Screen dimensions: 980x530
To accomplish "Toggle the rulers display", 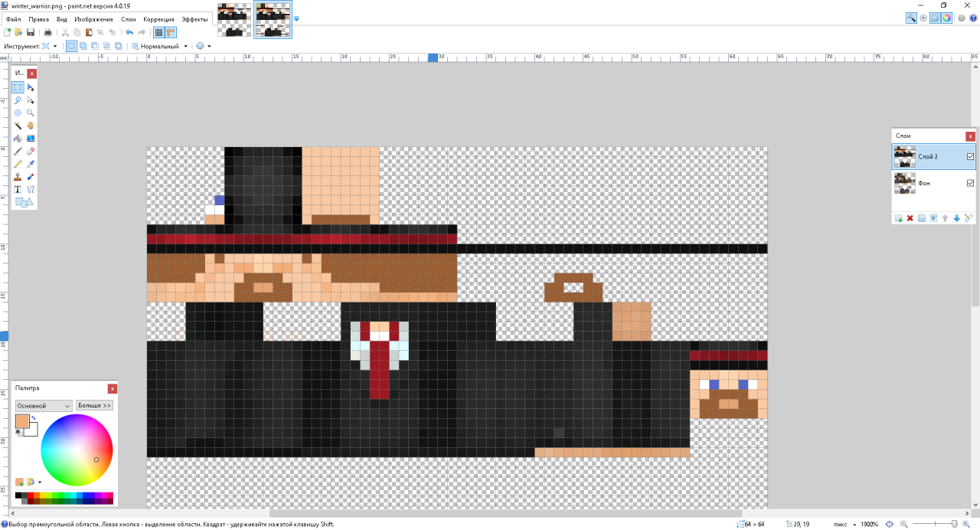I will pos(171,32).
